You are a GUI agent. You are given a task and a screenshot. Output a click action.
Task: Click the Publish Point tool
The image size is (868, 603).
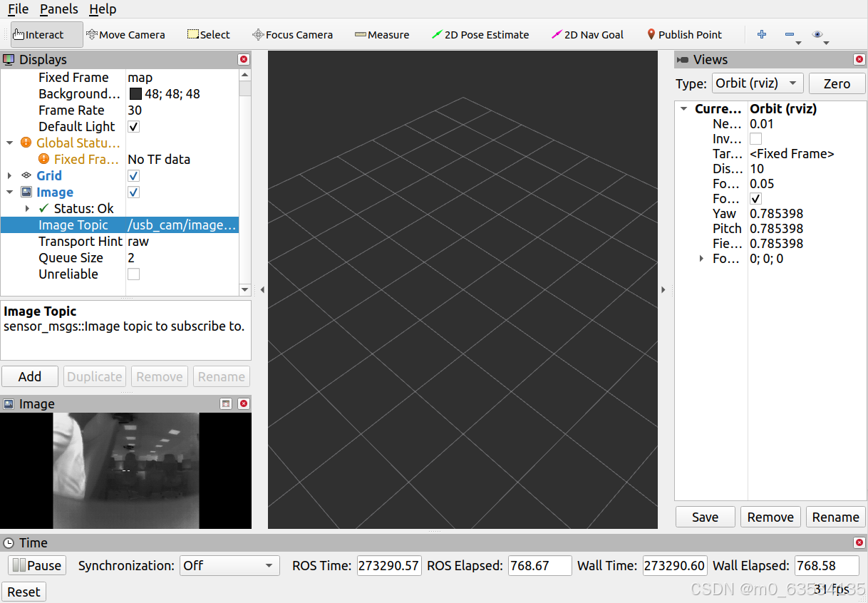(x=684, y=34)
